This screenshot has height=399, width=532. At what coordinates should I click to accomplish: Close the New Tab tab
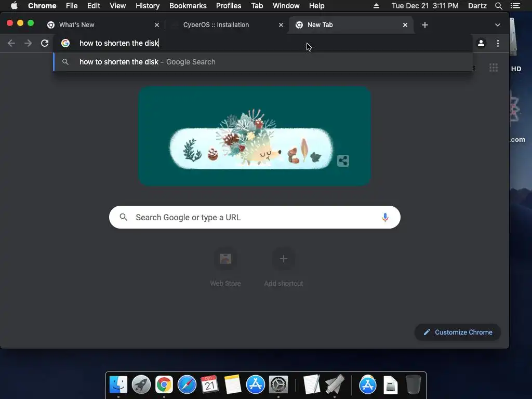[405, 25]
